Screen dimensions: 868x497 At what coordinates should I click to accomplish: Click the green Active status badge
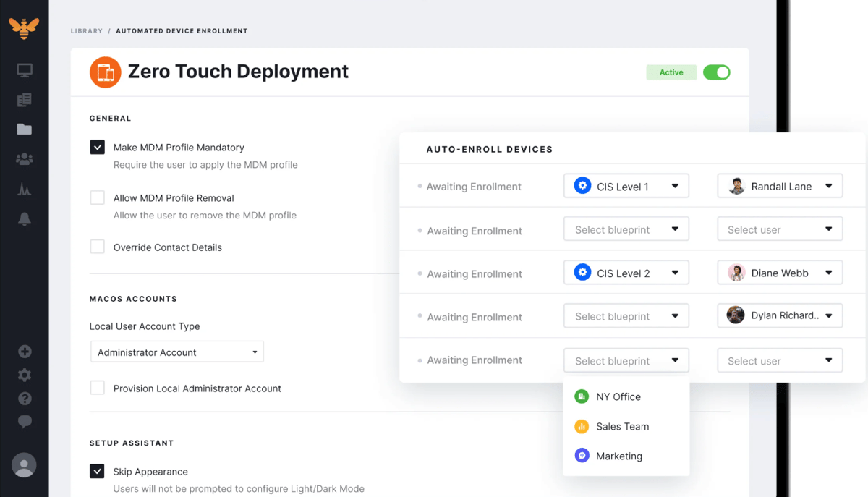click(x=671, y=72)
